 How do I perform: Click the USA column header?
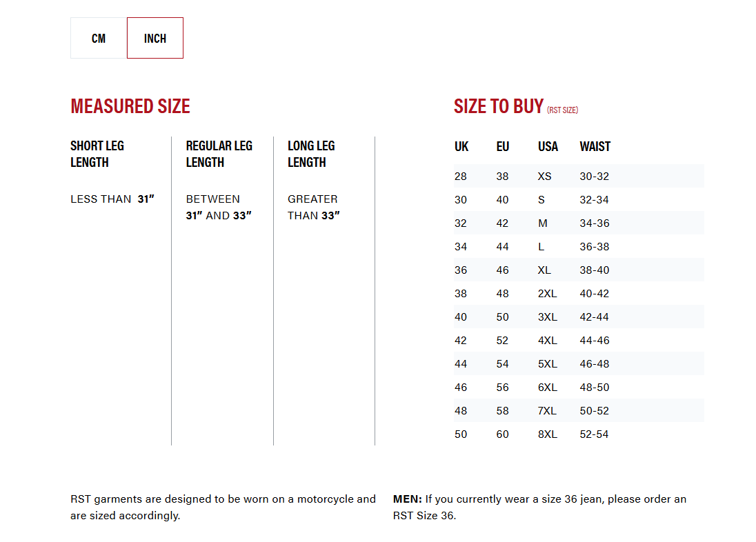[x=548, y=146]
